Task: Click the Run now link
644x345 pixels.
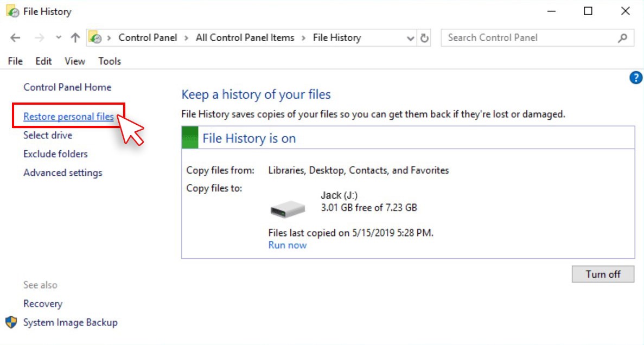Action: tap(288, 245)
